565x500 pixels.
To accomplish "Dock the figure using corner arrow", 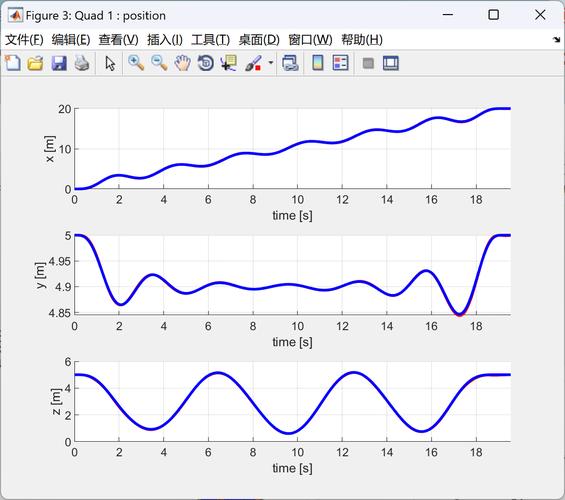I will [x=557, y=39].
